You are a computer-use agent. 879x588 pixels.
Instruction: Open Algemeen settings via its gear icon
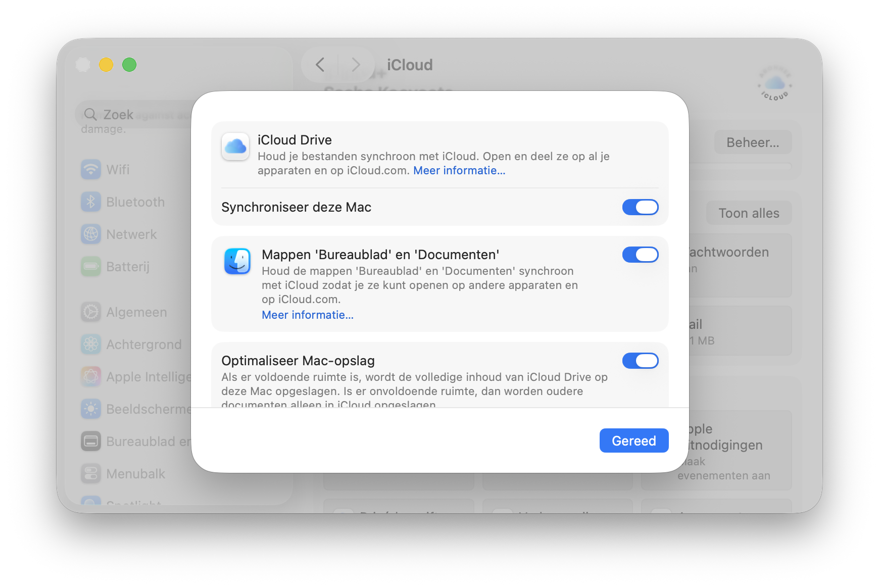[90, 312]
